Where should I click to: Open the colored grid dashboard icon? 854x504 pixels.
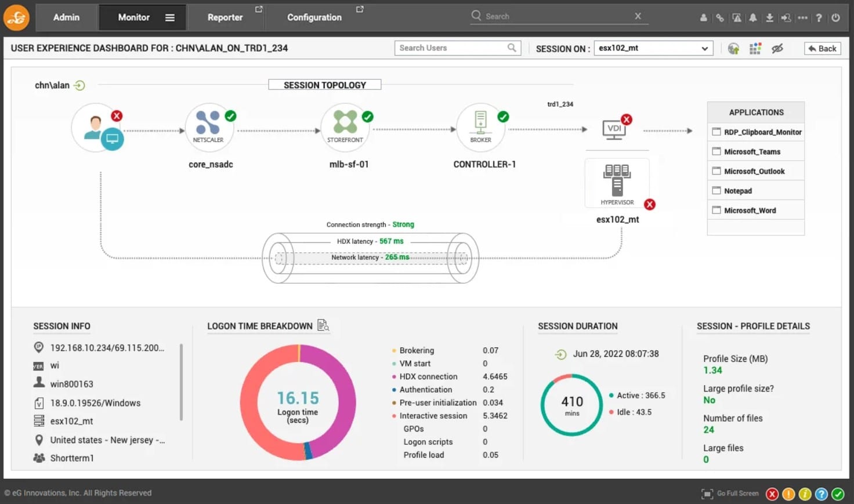tap(755, 49)
